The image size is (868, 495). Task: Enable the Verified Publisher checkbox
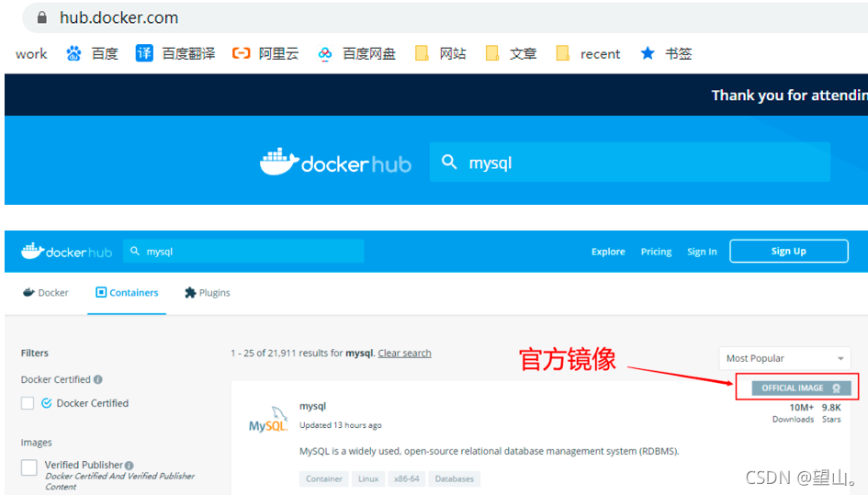[x=28, y=467]
